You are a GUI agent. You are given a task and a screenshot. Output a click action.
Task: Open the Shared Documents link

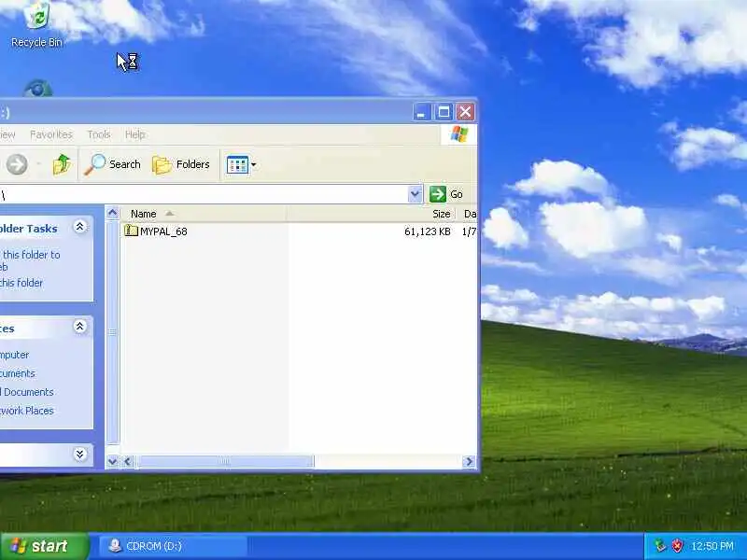pyautogui.click(x=27, y=392)
